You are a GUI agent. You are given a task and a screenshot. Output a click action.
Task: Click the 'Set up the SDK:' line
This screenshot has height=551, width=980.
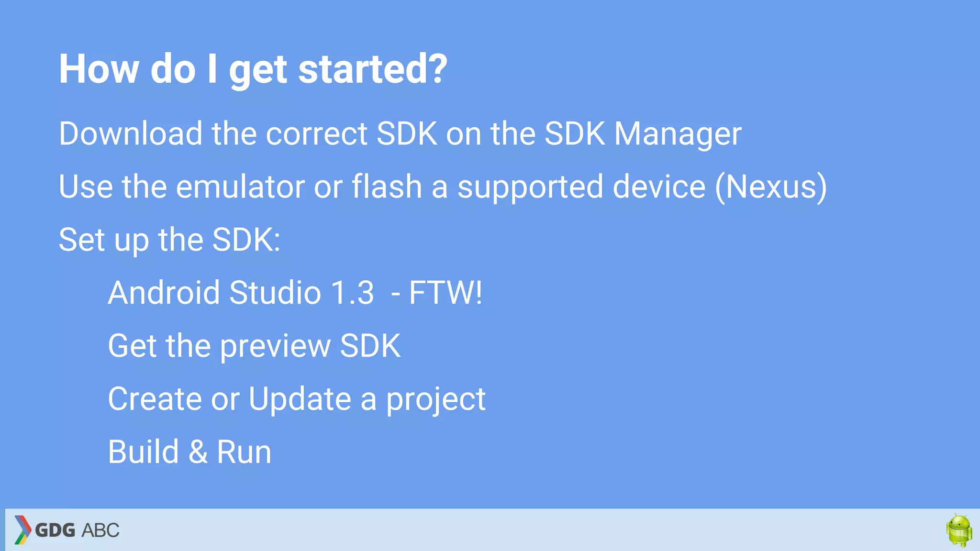[169, 240]
